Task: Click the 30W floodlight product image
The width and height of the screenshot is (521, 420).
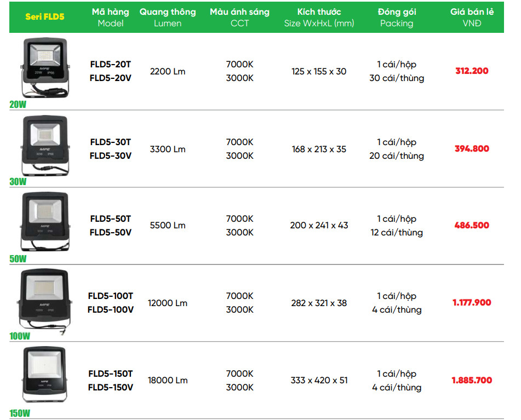Action: (45, 145)
